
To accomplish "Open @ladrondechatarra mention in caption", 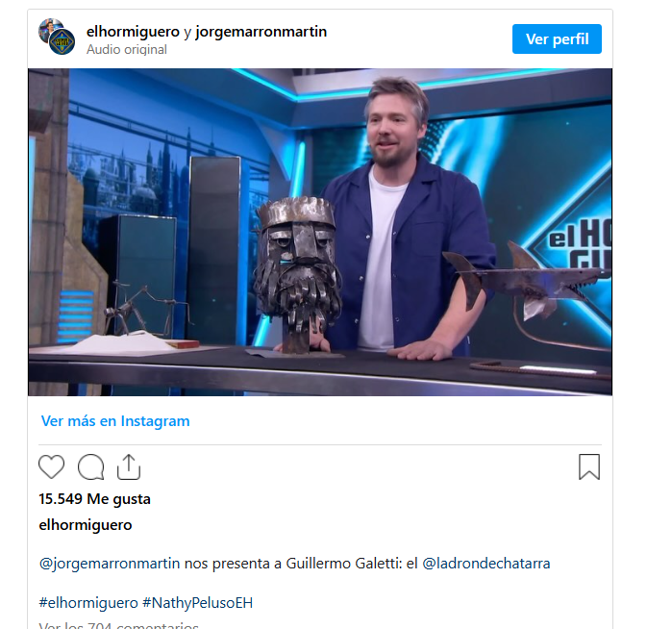I will tap(486, 564).
